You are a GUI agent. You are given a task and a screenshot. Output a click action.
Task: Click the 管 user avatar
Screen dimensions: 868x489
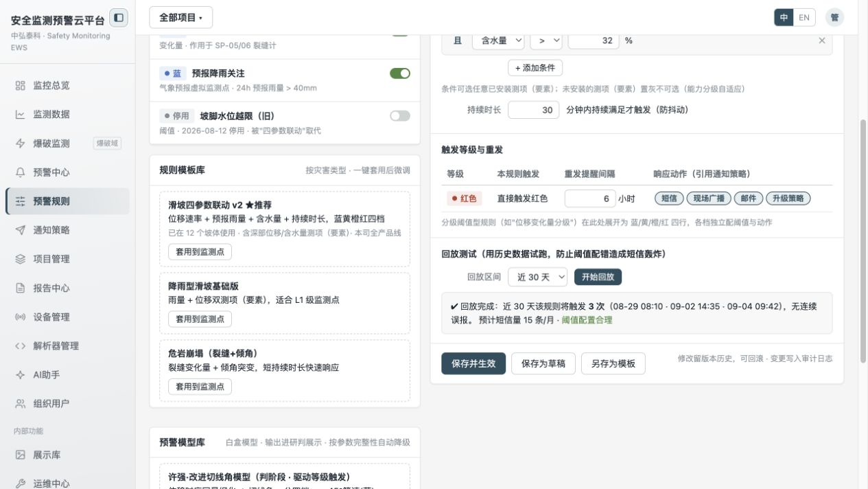point(834,18)
